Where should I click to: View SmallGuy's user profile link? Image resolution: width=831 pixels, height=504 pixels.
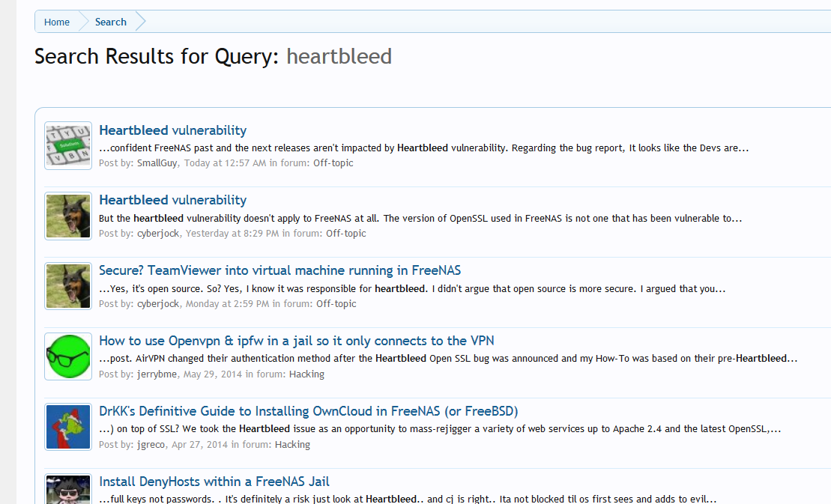coord(157,163)
